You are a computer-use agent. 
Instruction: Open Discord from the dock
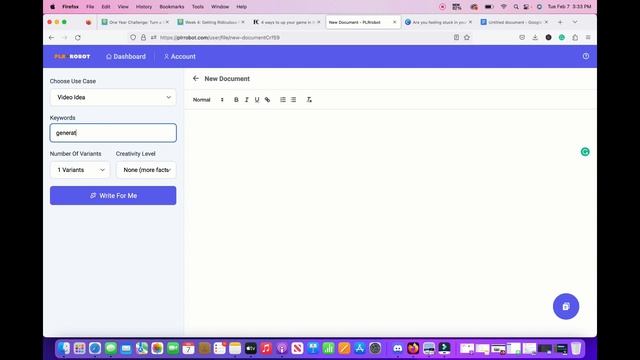tap(398, 348)
